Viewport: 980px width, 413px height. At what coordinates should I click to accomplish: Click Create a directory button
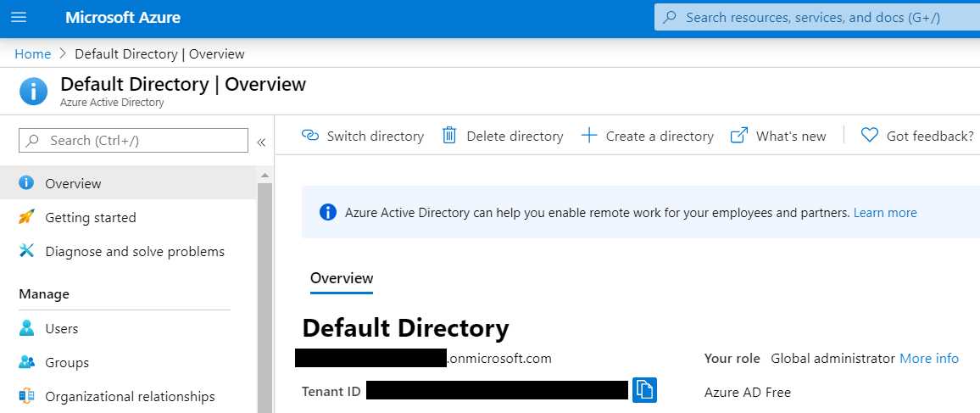pyautogui.click(x=647, y=136)
